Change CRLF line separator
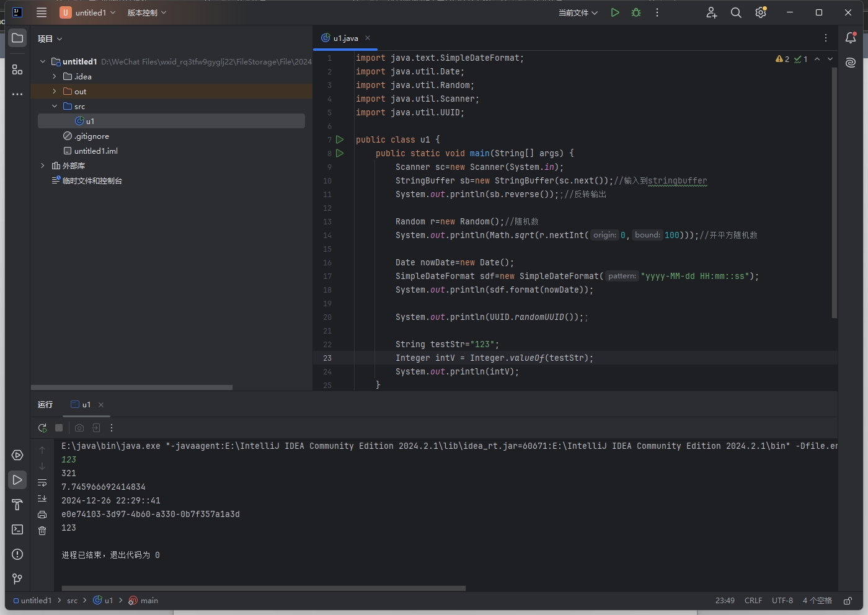868x615 pixels. (x=753, y=600)
